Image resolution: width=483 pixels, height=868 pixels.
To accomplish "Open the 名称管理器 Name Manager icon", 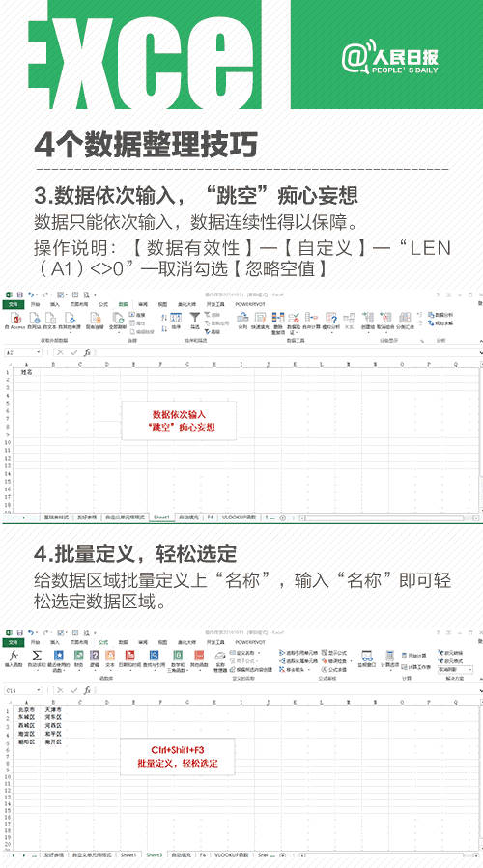I will coord(220,660).
